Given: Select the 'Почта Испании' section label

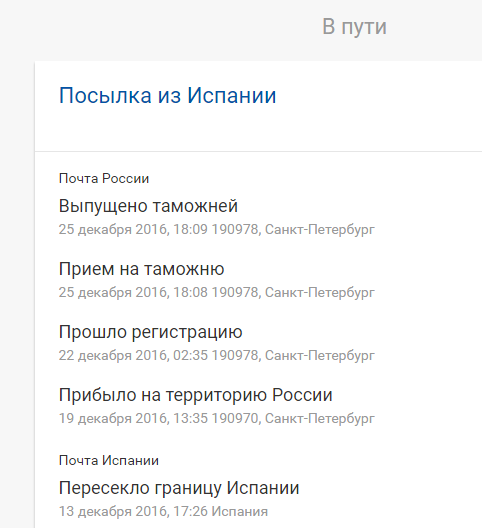Looking at the screenshot, I should [x=109, y=460].
